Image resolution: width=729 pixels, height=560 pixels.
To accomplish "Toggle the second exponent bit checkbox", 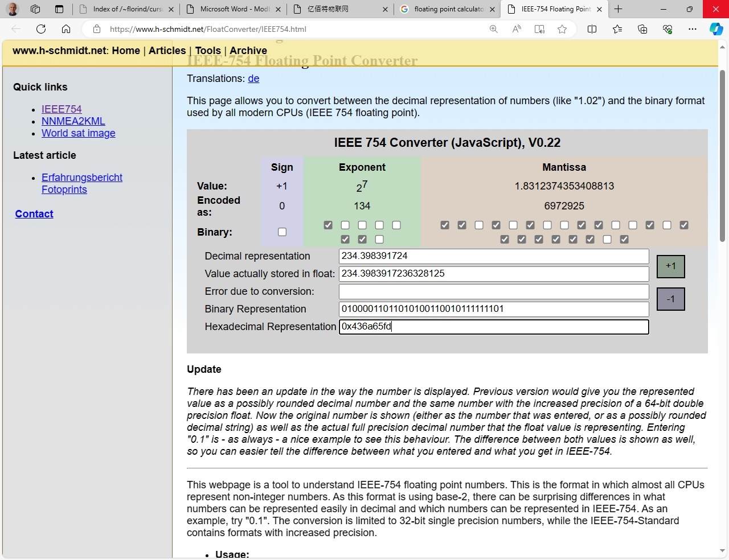I will click(345, 225).
